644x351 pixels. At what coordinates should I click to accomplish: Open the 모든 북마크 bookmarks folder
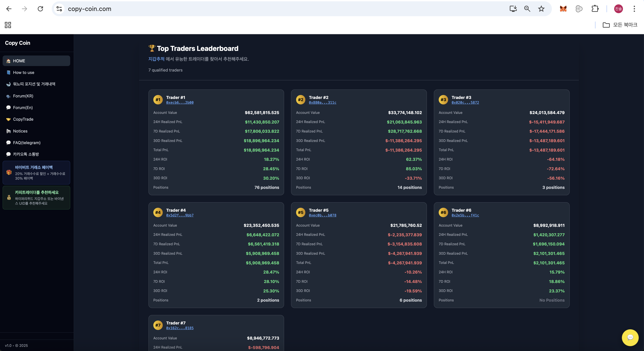click(x=620, y=25)
